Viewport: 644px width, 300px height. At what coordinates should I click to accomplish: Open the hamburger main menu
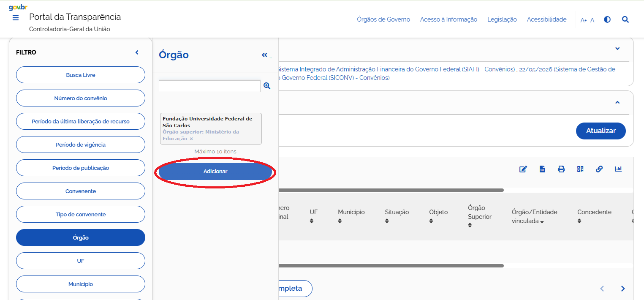[16, 18]
